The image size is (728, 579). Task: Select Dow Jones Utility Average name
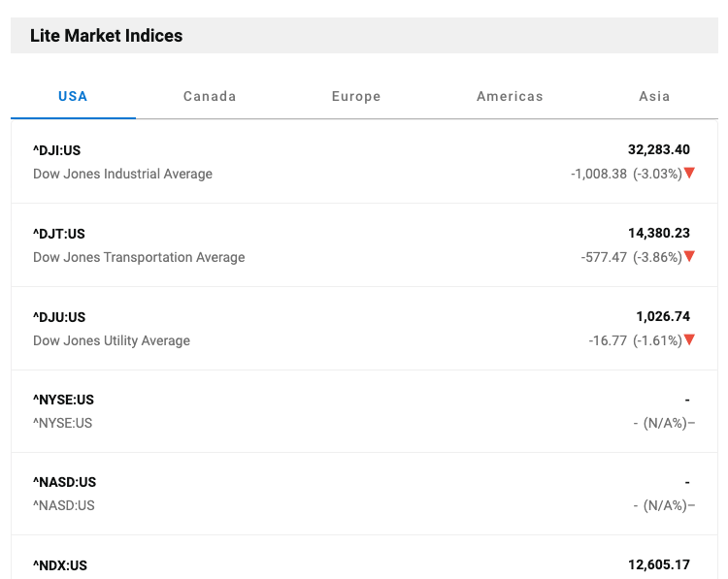point(112,341)
